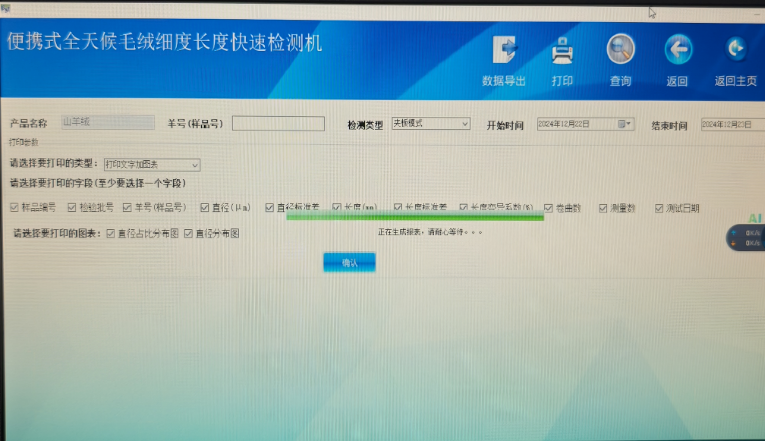Click the 打印 printer icon

(x=562, y=50)
